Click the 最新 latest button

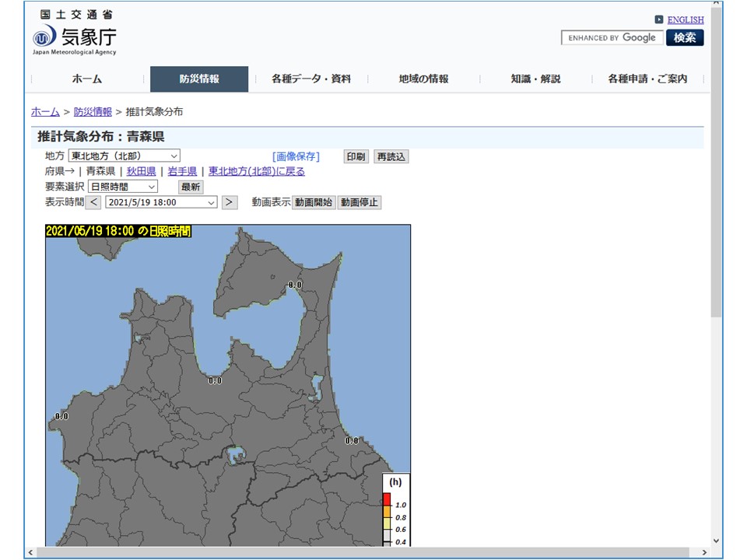point(191,187)
